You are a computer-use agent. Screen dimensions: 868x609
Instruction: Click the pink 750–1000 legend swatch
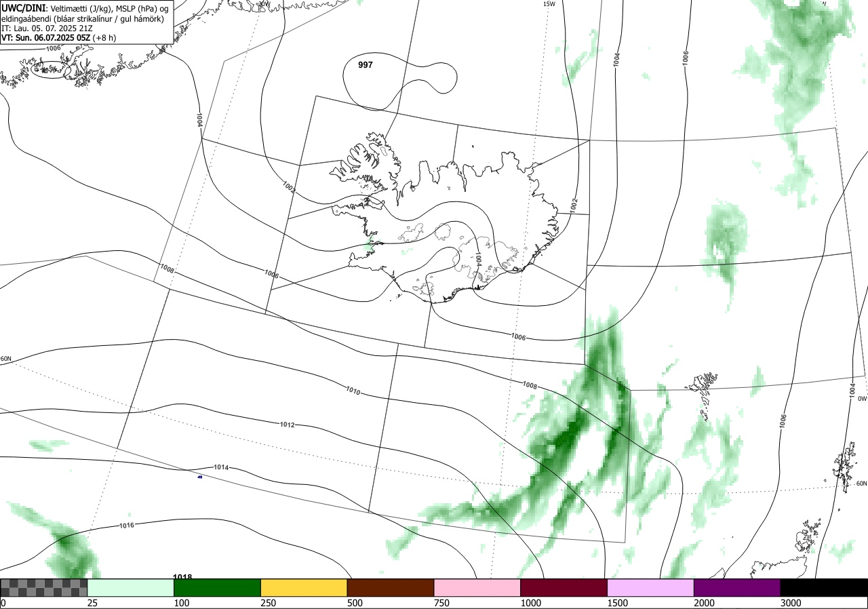click(x=477, y=587)
